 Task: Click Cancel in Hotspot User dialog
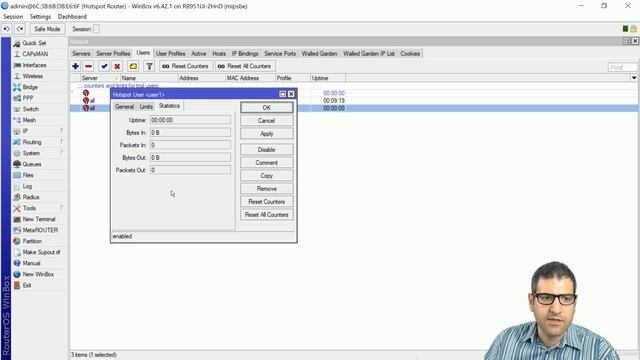(267, 121)
